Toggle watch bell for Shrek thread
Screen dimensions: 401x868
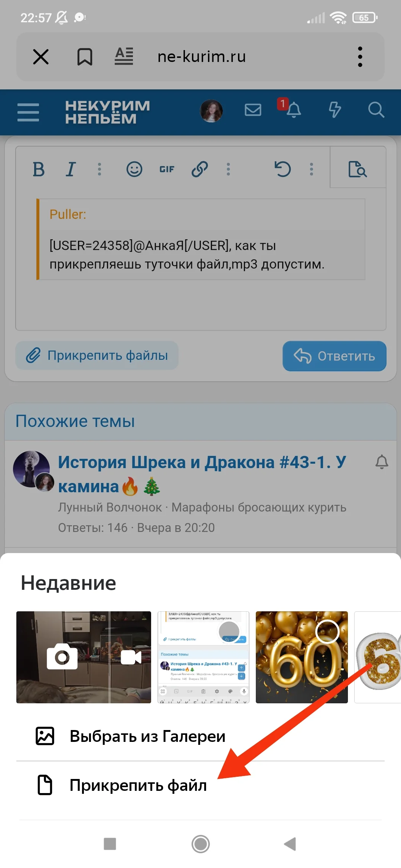coord(382,462)
